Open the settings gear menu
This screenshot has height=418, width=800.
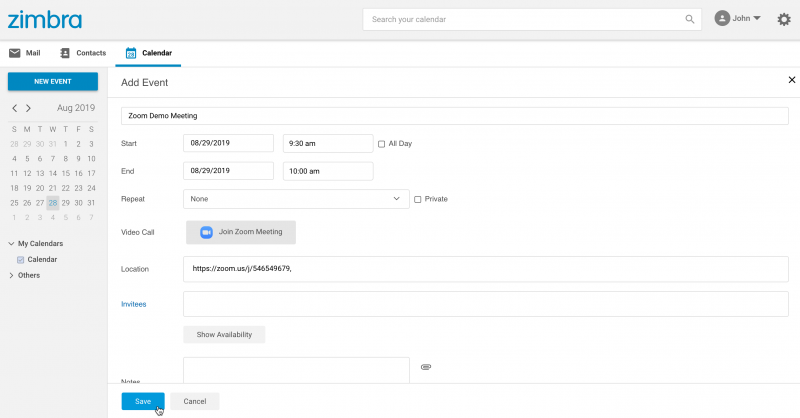(x=784, y=19)
